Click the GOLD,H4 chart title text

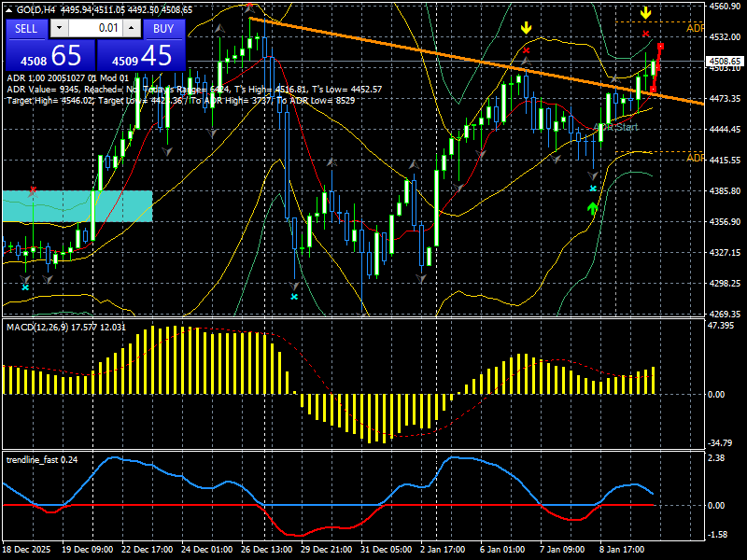point(34,10)
